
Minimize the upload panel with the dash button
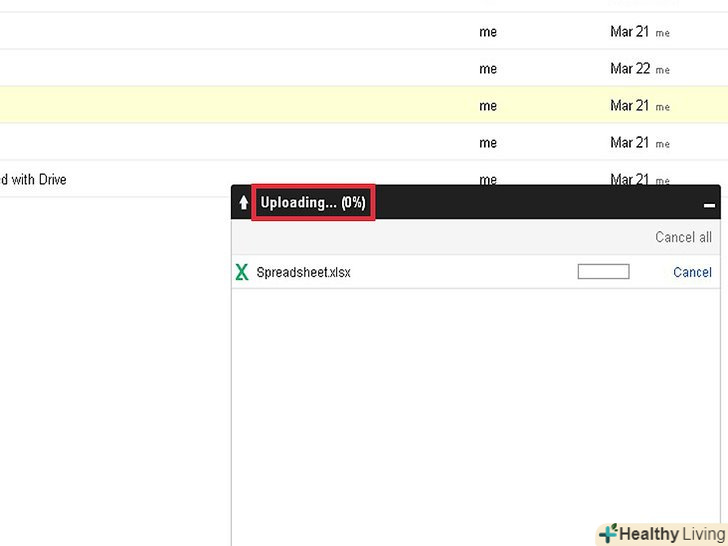[709, 205]
